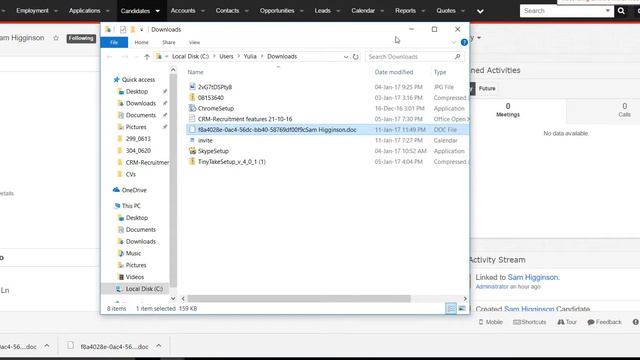Toggle the Following button on candidate
Image resolution: width=640 pixels, height=360 pixels.
click(81, 38)
